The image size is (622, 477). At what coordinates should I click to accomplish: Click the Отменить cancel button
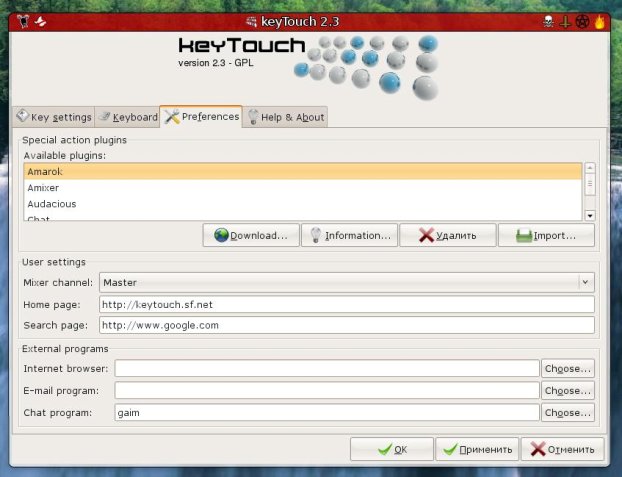pos(562,449)
